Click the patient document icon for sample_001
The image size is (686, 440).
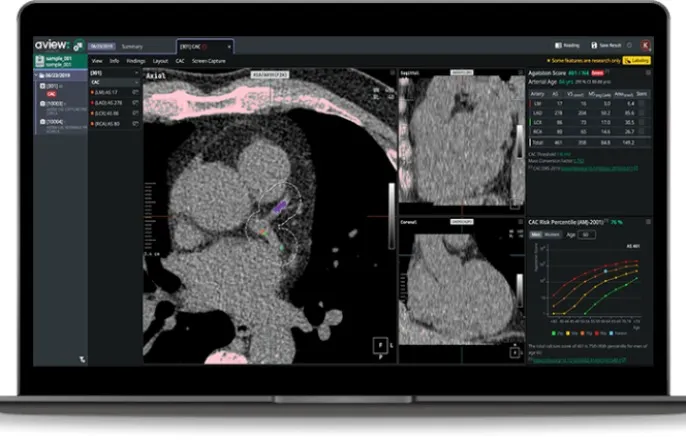tap(40, 61)
